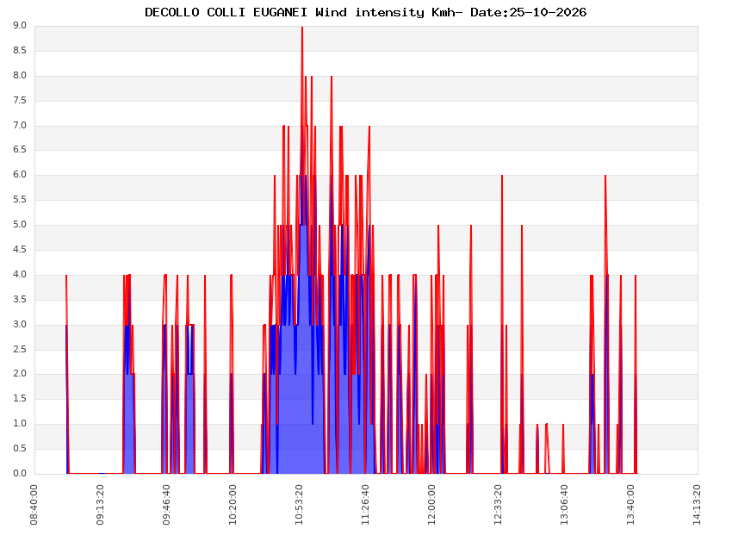Pick the 7.0 y-axis label

pos(20,125)
